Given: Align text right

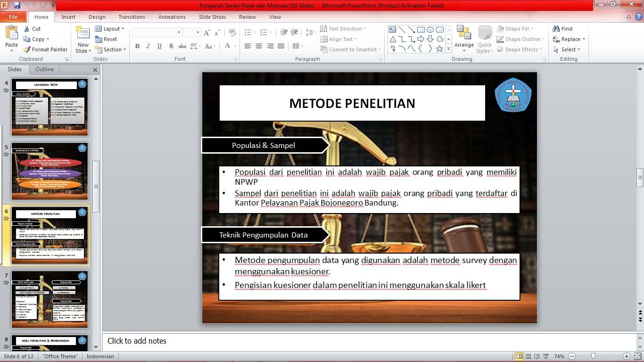Looking at the screenshot, I should tap(270, 46).
